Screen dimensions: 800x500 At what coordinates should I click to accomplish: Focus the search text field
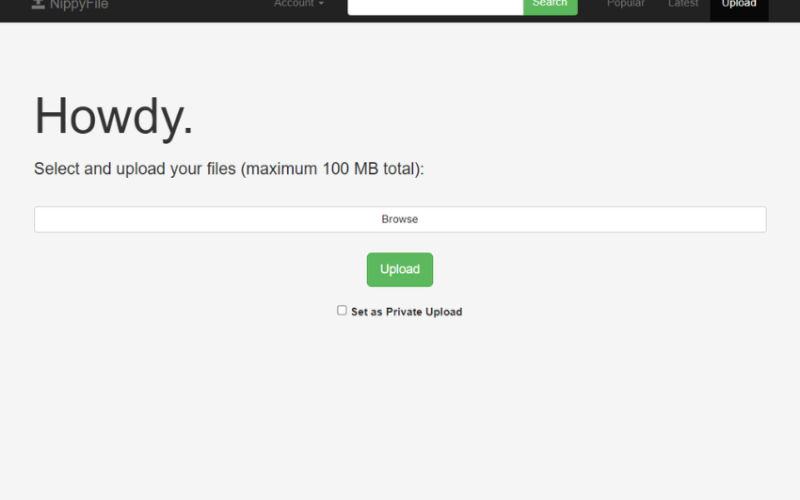point(435,6)
